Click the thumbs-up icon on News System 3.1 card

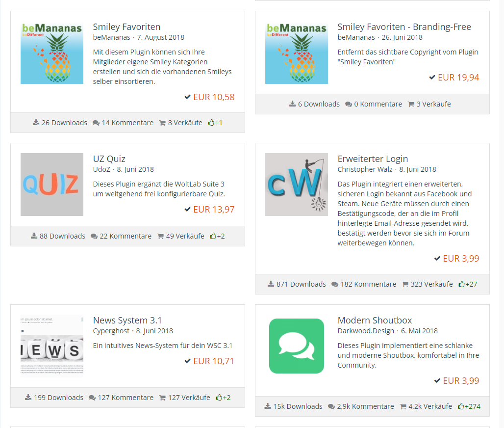pos(219,398)
